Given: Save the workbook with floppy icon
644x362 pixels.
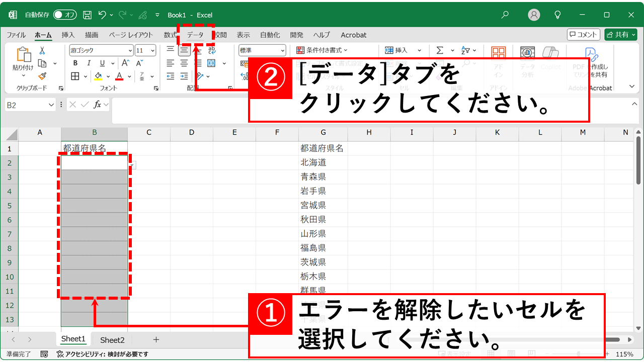Looking at the screenshot, I should pyautogui.click(x=87, y=15).
